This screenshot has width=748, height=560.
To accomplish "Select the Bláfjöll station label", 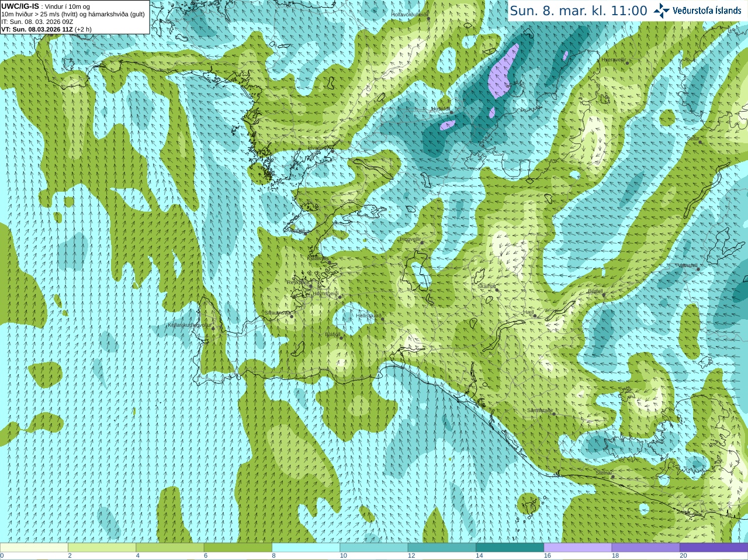I will [333, 335].
